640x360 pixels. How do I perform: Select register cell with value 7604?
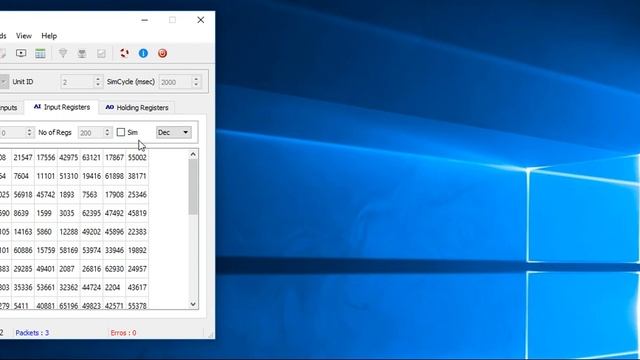tap(23, 176)
